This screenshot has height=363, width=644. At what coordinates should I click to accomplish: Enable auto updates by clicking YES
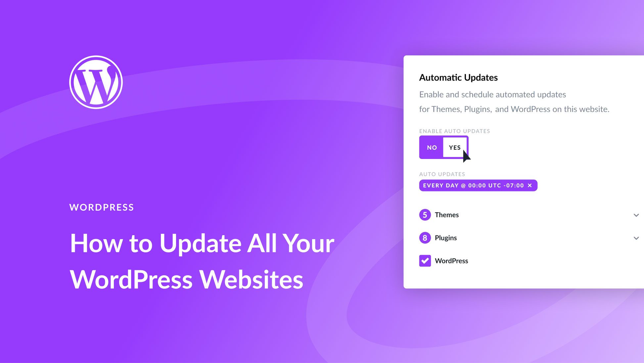coord(455,147)
